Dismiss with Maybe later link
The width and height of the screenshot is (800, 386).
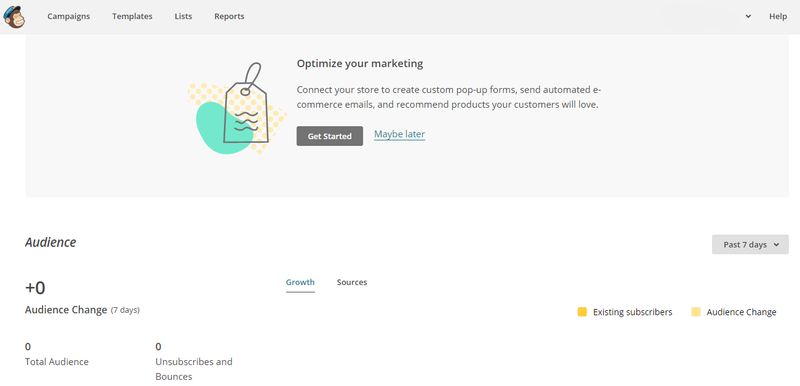(399, 134)
